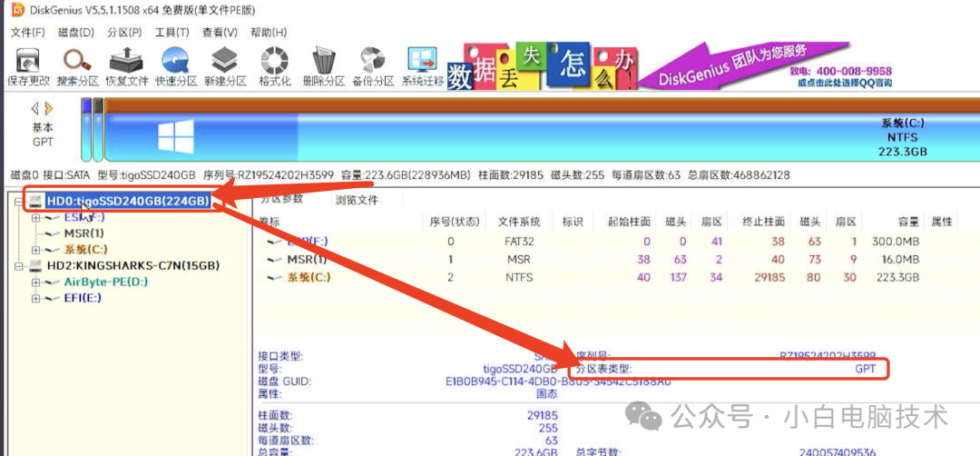Open the 帮助(H) menu
The image size is (980, 456).
pos(268,32)
